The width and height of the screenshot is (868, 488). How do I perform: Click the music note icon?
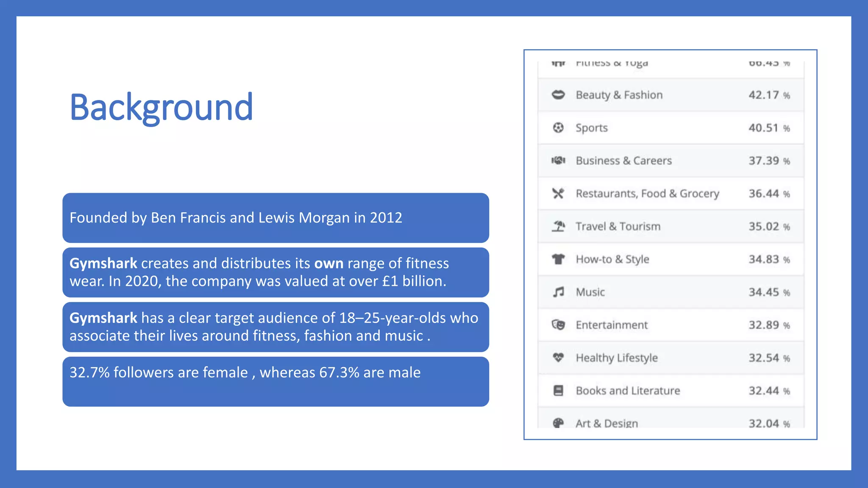pyautogui.click(x=558, y=292)
